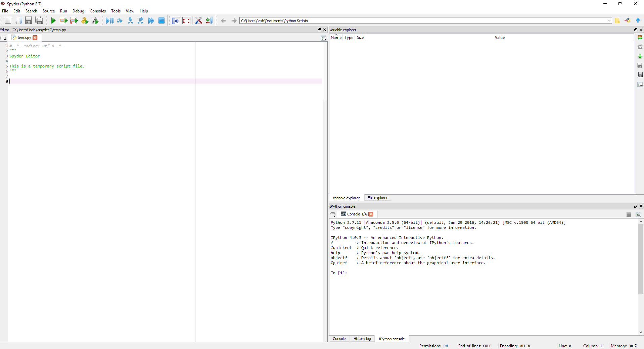
Task: Click the Run current line debug icon
Action: click(x=120, y=20)
